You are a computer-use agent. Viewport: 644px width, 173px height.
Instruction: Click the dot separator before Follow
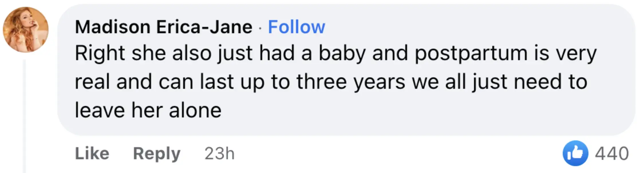[x=260, y=28]
